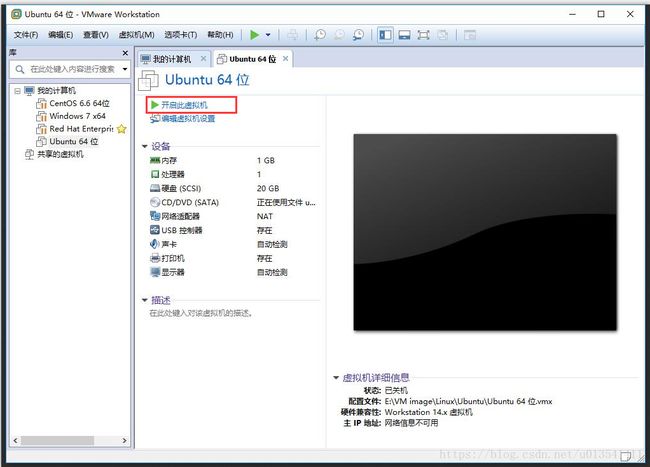650x467 pixels.
Task: Close the library panel with its X
Action: 125,53
